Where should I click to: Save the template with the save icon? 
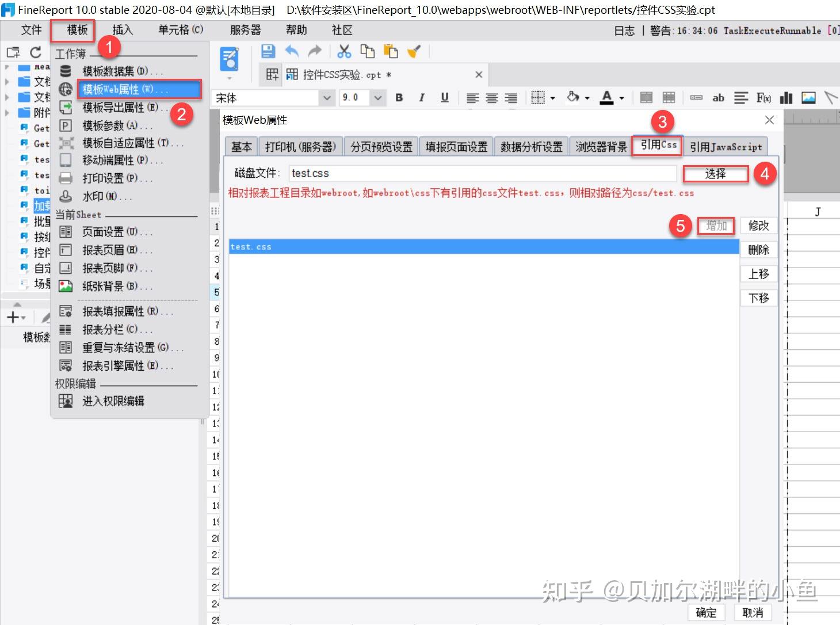(268, 51)
